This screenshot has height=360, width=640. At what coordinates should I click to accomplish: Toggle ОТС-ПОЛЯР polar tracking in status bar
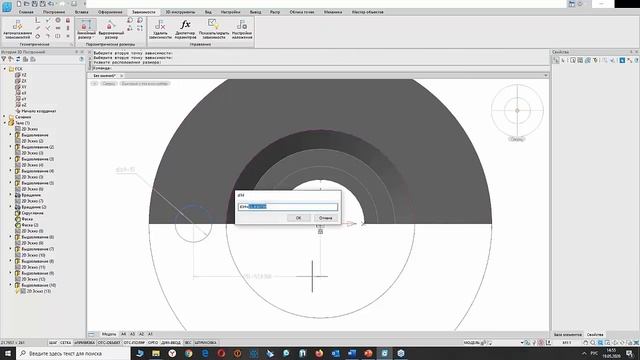(135, 343)
